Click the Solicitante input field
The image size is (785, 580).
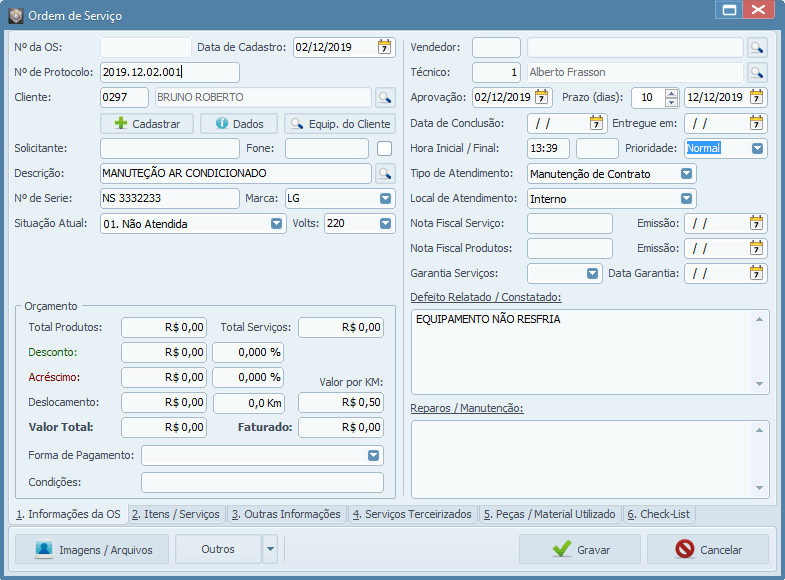click(170, 149)
